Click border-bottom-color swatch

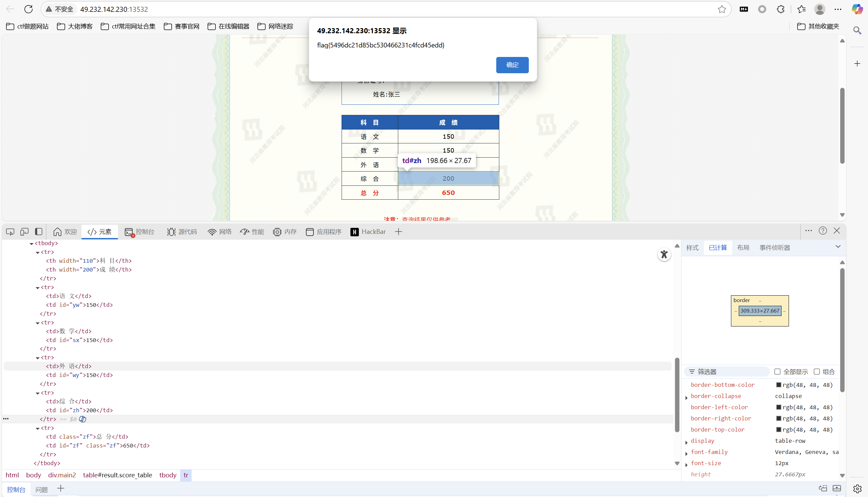(x=778, y=385)
